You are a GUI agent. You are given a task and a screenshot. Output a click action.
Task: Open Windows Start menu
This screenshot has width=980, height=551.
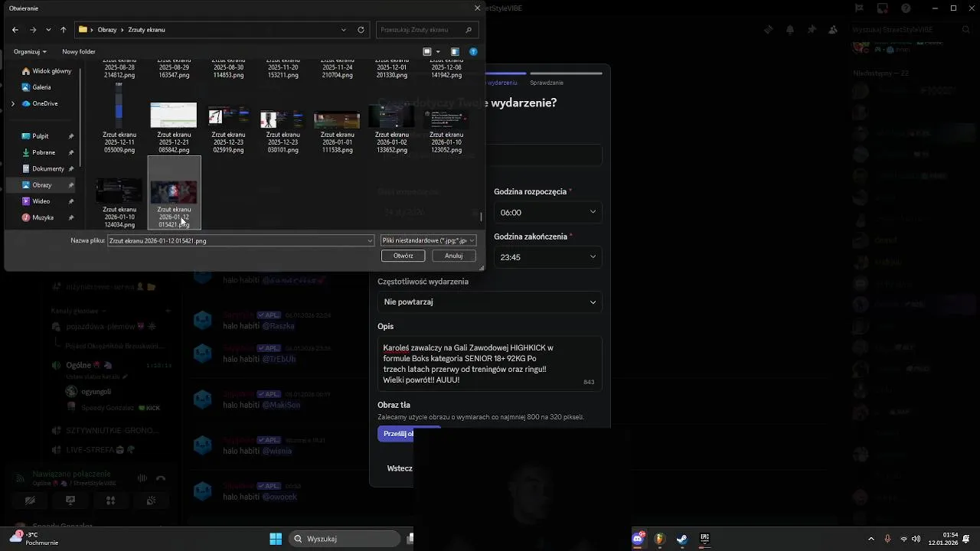coord(276,539)
